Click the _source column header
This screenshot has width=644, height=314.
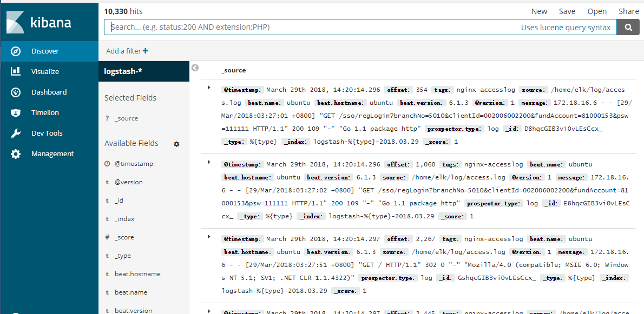(x=233, y=70)
